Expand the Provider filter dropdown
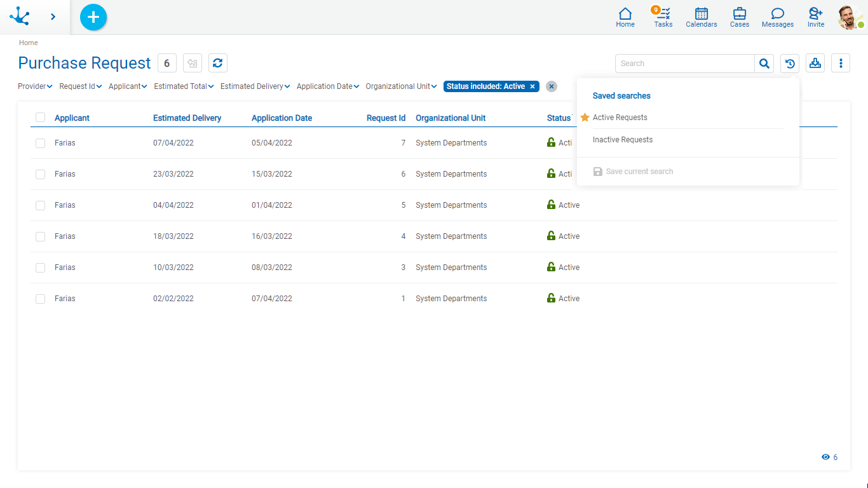The image size is (868, 488). click(35, 86)
